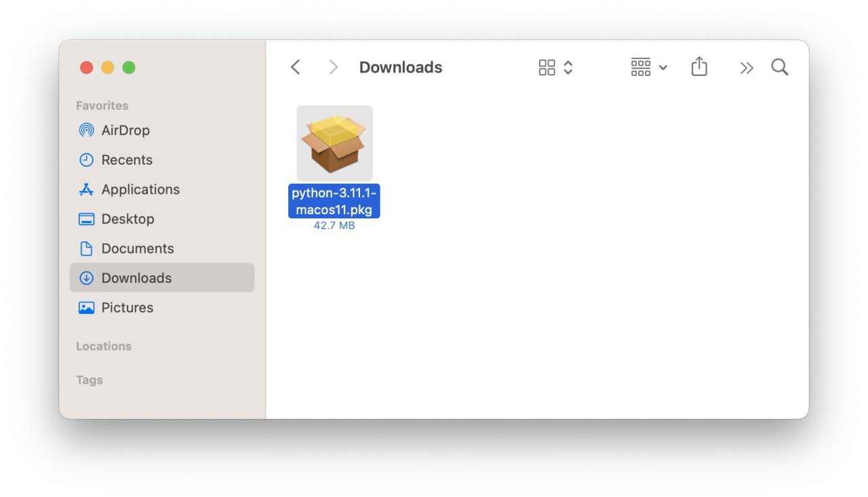The image size is (868, 497).
Task: Open the Applications folder from the sidebar
Action: point(140,189)
